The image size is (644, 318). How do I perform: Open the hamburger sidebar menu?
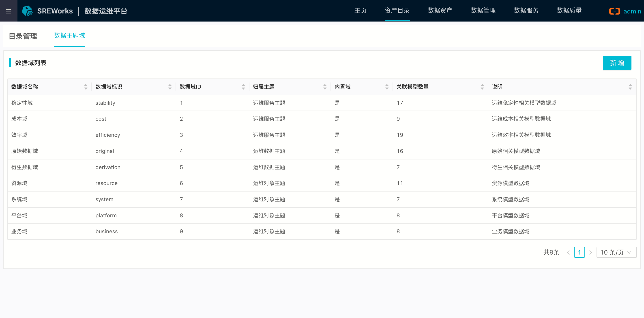coord(9,11)
